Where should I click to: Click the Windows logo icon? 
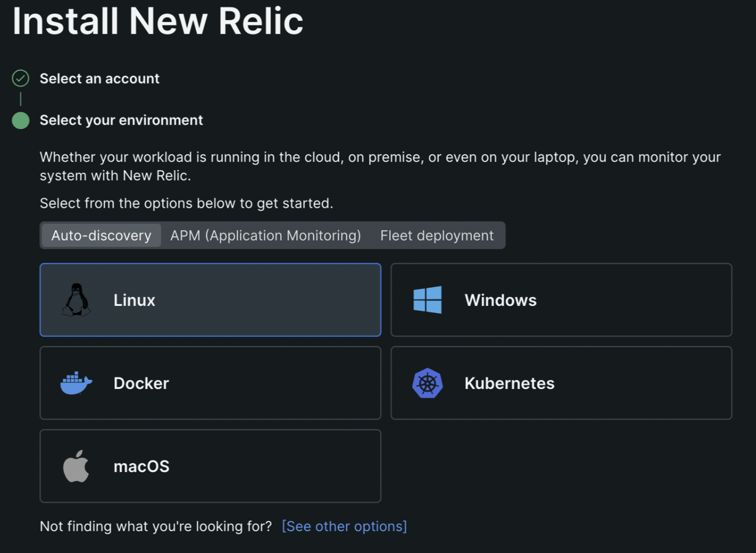(427, 300)
